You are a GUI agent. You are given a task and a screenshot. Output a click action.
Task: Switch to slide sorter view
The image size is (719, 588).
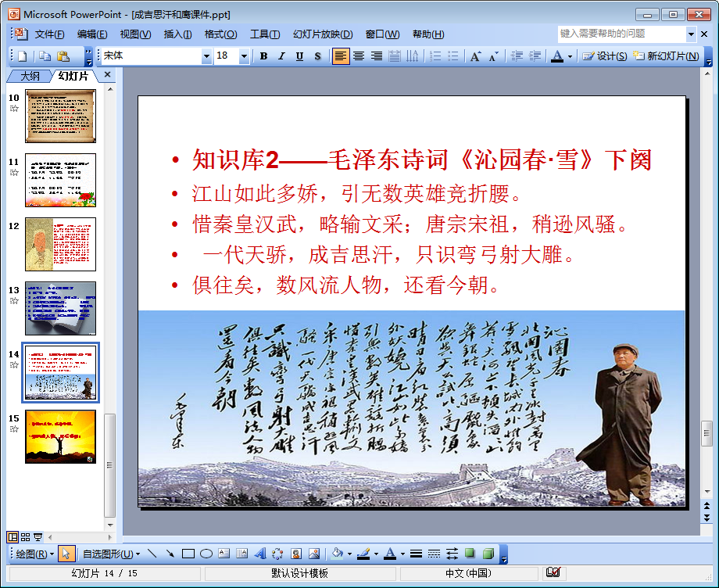click(x=26, y=536)
